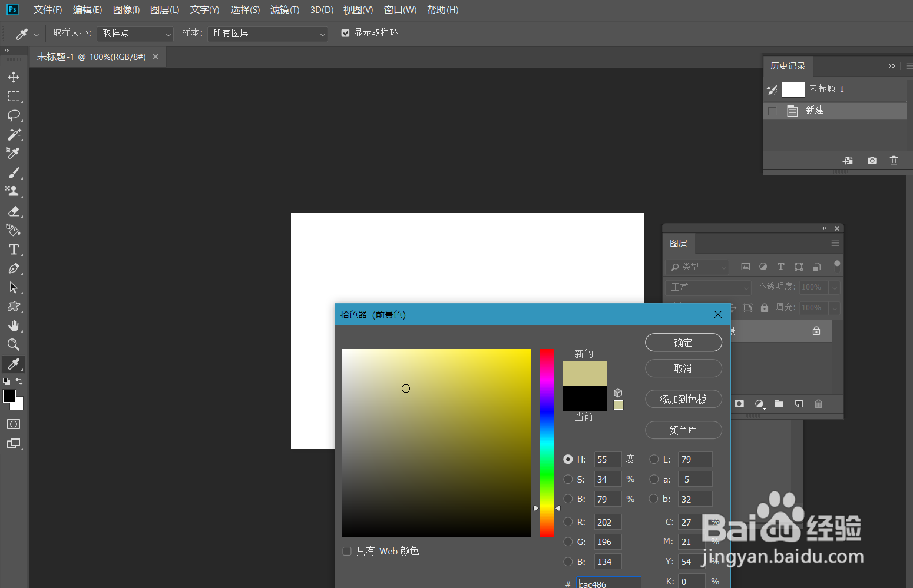
Task: Select the Brush tool
Action: coord(14,172)
